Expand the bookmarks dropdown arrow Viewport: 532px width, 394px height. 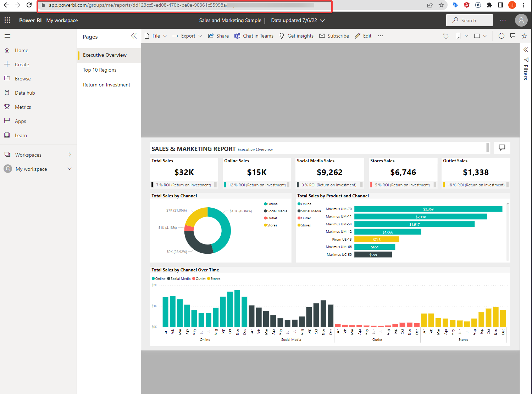coord(466,36)
